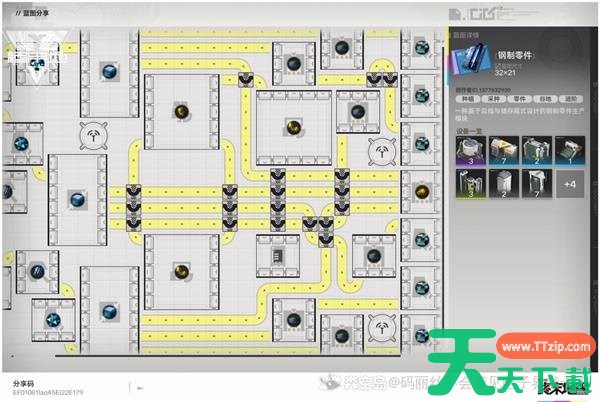Expand the +4 more equipment tile
Screen dimensions: 600x402
click(570, 184)
